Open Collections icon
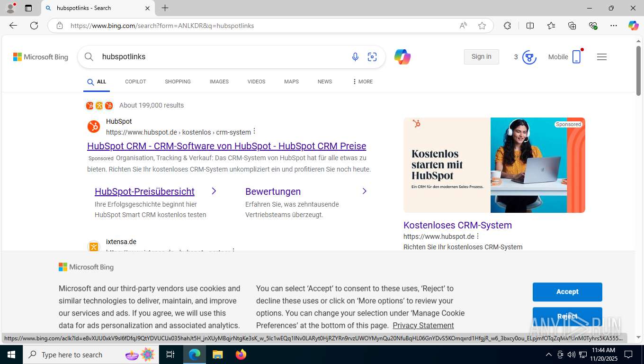The width and height of the screenshot is (644, 364). coord(572,26)
